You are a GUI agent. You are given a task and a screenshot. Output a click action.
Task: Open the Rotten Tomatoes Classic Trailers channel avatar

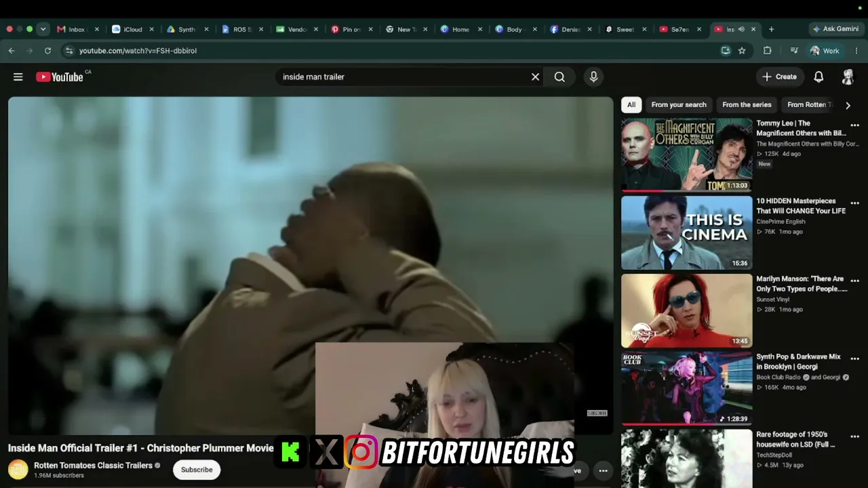(18, 470)
